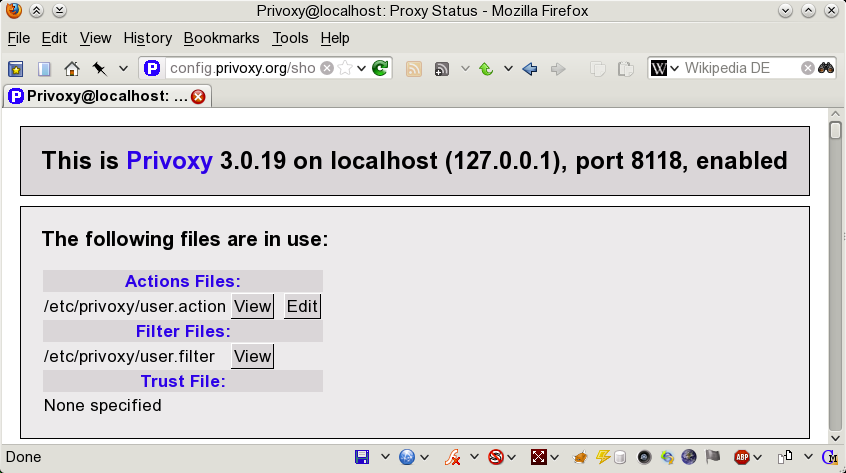Open the Bookmarks menu

pos(222,38)
